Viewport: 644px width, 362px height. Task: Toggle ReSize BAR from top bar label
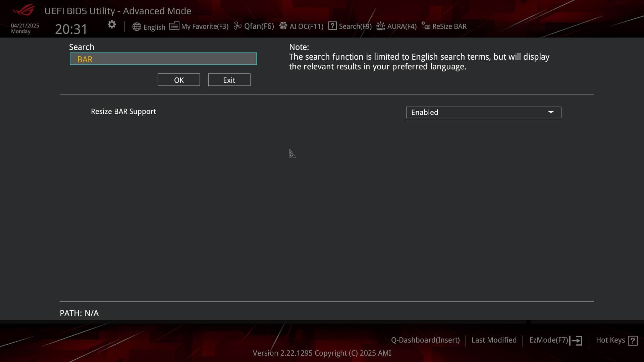(x=449, y=26)
